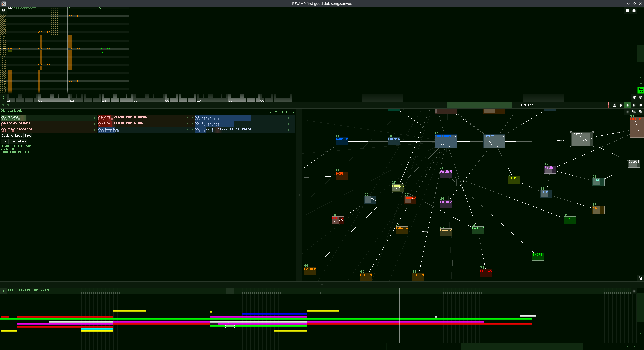Open the SunVox main menu logo icon

[3, 11]
